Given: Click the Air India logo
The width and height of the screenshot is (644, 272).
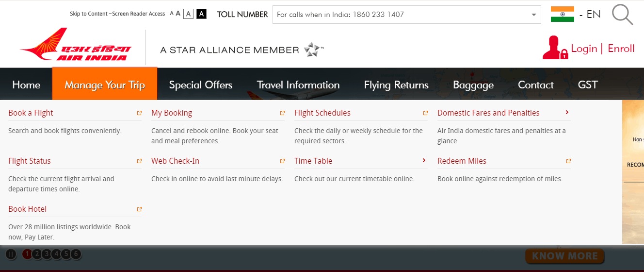Looking at the screenshot, I should 76,45.
